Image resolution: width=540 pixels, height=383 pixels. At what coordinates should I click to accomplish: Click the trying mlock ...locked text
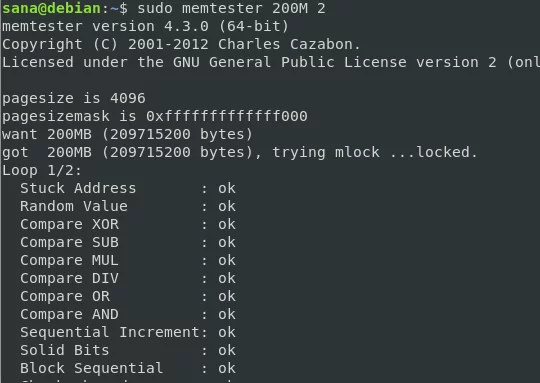375,152
